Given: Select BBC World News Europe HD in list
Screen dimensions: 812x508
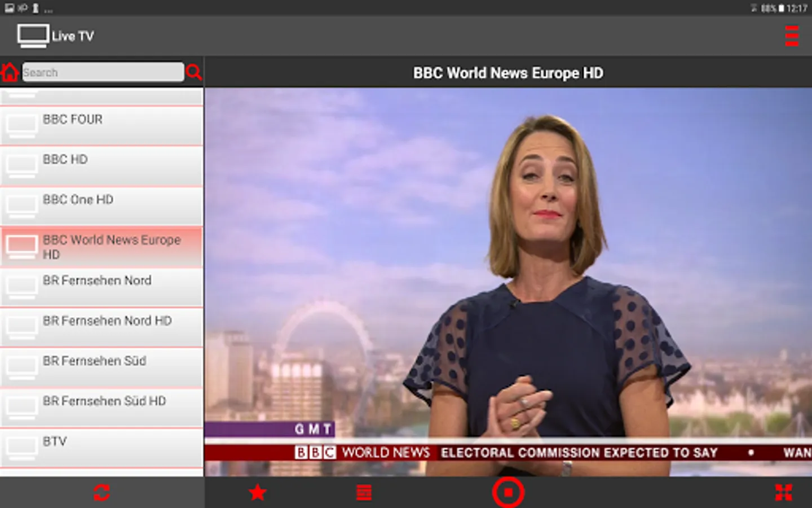Looking at the screenshot, I should (x=101, y=247).
